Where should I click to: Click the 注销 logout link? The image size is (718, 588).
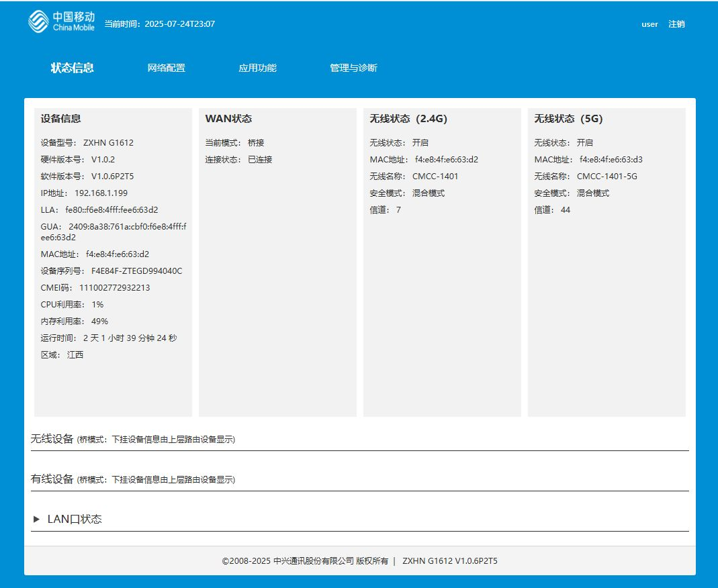[x=676, y=24]
